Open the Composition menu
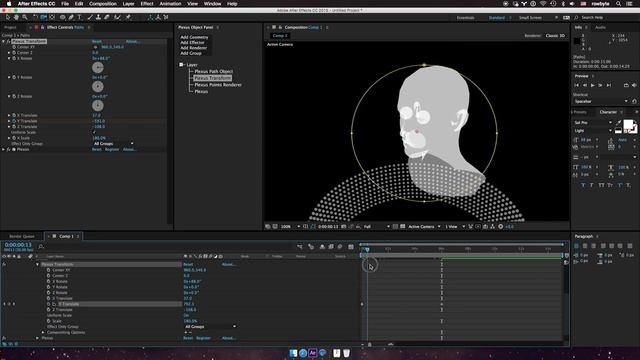Image resolution: width=640 pixels, height=360 pixels. point(103,4)
